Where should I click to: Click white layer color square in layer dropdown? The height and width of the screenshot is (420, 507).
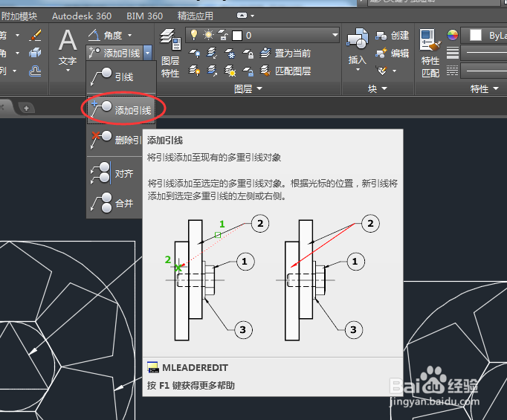(237, 36)
